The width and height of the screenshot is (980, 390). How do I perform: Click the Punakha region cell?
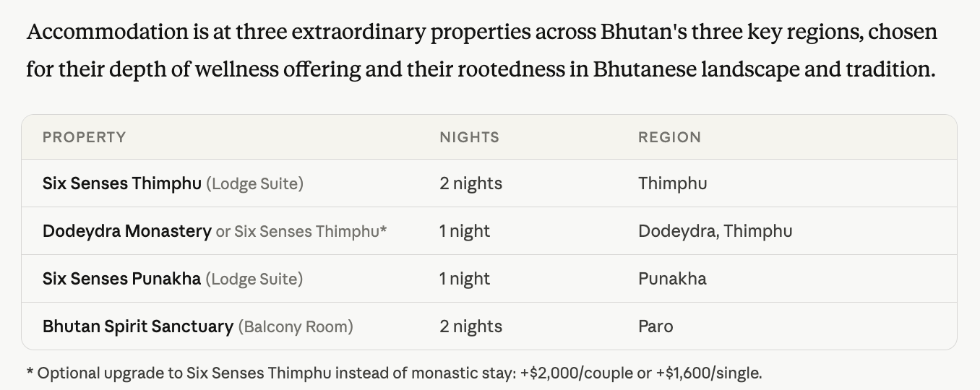[672, 279]
